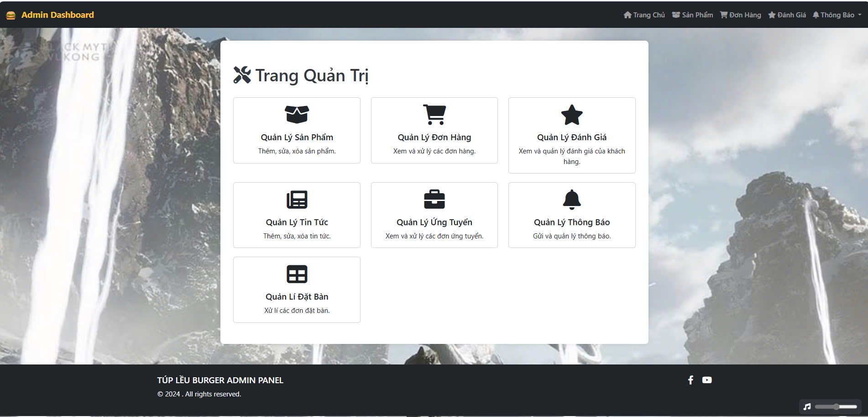This screenshot has width=868, height=417.
Task: Expand the Thông Báo dropdown menu
Action: coord(837,15)
